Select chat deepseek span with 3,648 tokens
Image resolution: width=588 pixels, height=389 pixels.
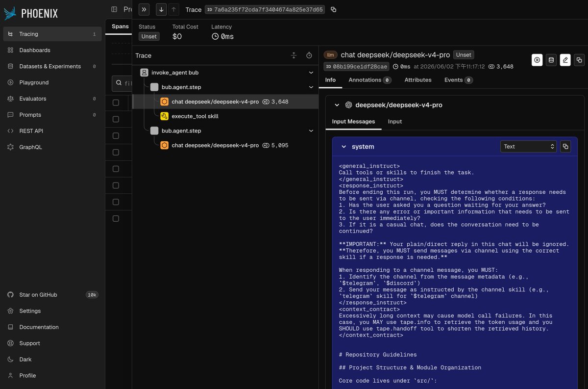click(x=225, y=102)
